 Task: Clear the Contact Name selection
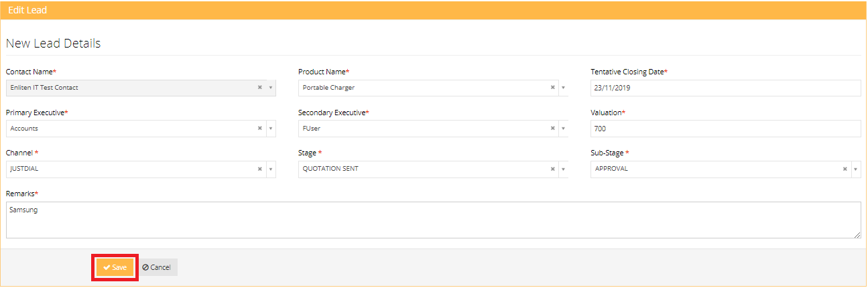pos(259,88)
